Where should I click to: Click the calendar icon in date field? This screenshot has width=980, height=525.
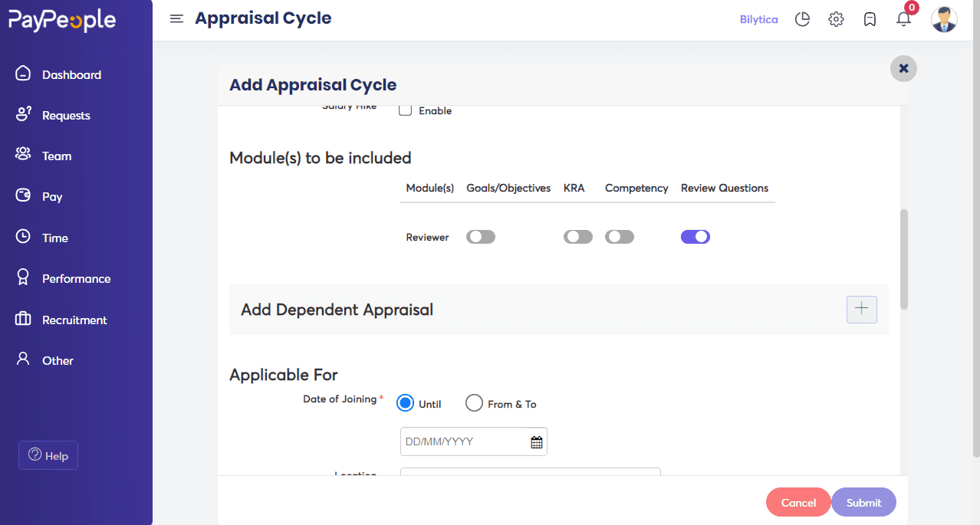[537, 442]
